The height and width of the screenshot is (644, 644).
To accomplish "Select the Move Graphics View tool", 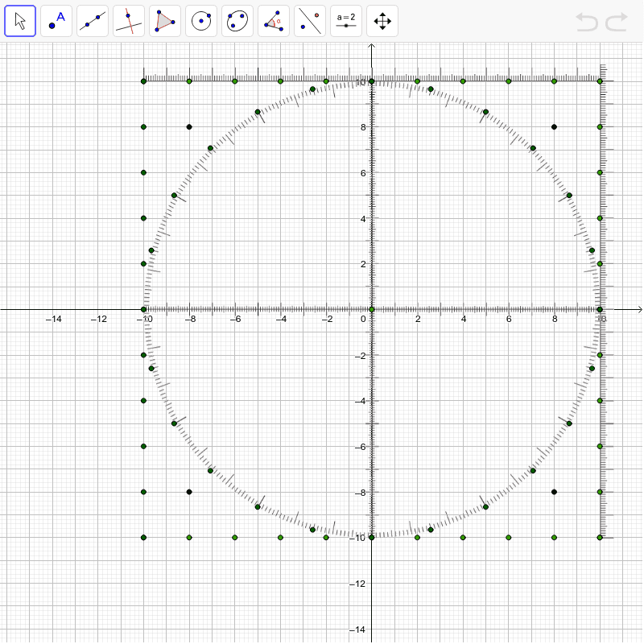I will 382,20.
